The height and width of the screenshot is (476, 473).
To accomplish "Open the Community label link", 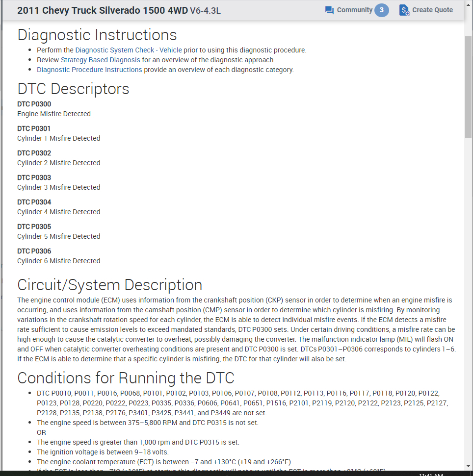I will (x=355, y=10).
